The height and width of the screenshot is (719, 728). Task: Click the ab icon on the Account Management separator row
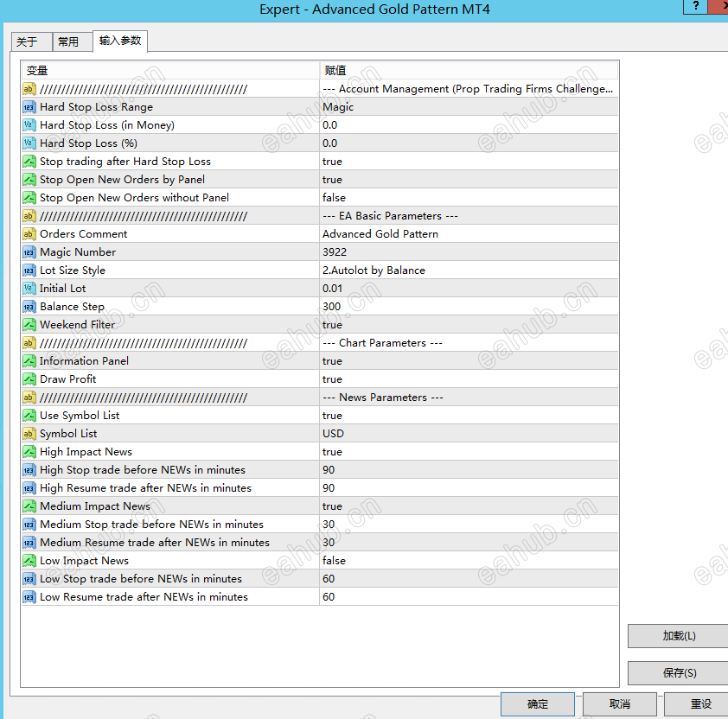pyautogui.click(x=29, y=89)
